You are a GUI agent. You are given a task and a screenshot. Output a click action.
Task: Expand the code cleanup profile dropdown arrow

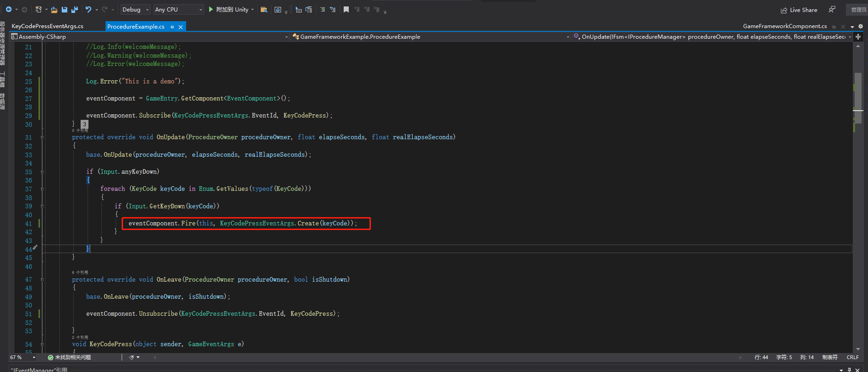(138, 357)
